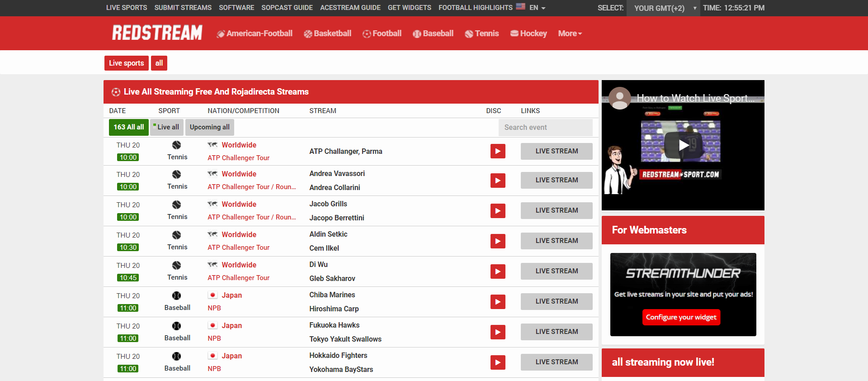This screenshot has height=381, width=868.
Task: Click the Search event input field
Action: pos(545,128)
